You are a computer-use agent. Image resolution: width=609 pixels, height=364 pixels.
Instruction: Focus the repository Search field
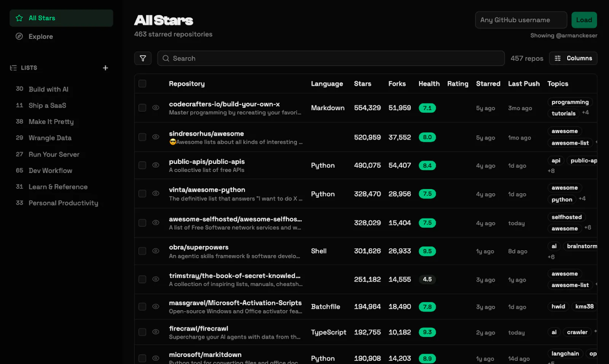(331, 58)
